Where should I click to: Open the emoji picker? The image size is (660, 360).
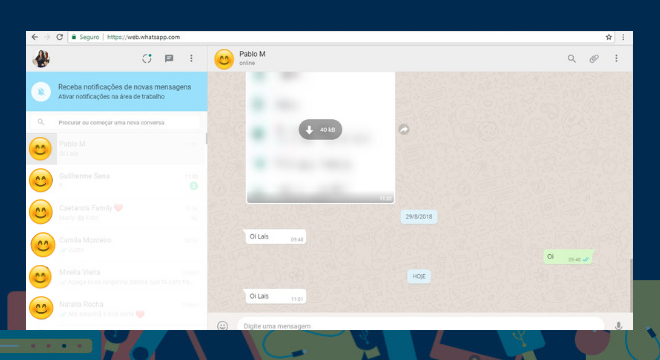click(222, 325)
